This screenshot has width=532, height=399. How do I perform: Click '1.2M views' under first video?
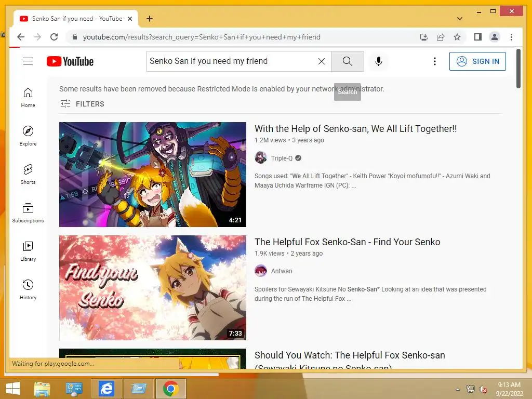[270, 140]
